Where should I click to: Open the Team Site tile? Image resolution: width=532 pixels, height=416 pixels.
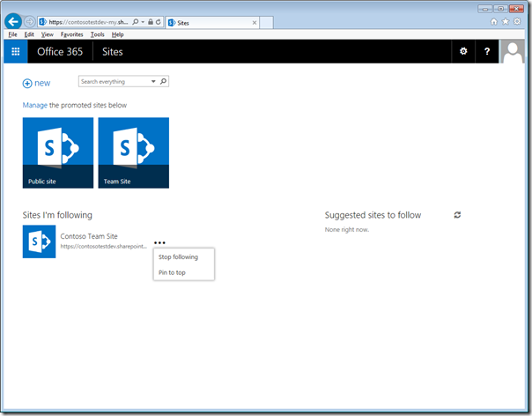[134, 152]
